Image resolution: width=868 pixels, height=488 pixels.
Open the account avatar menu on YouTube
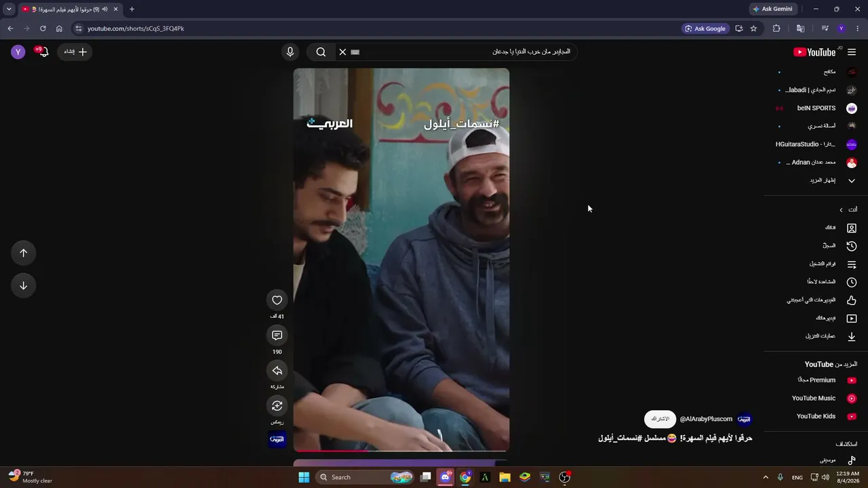18,52
